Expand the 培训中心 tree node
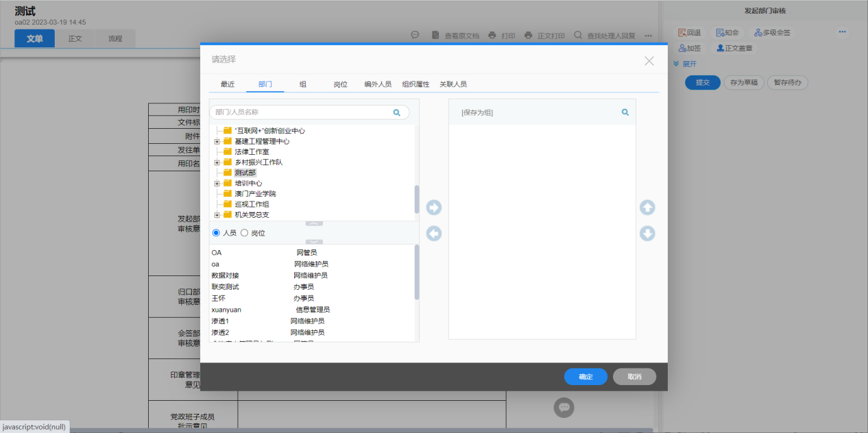This screenshot has height=433, width=868. click(217, 184)
